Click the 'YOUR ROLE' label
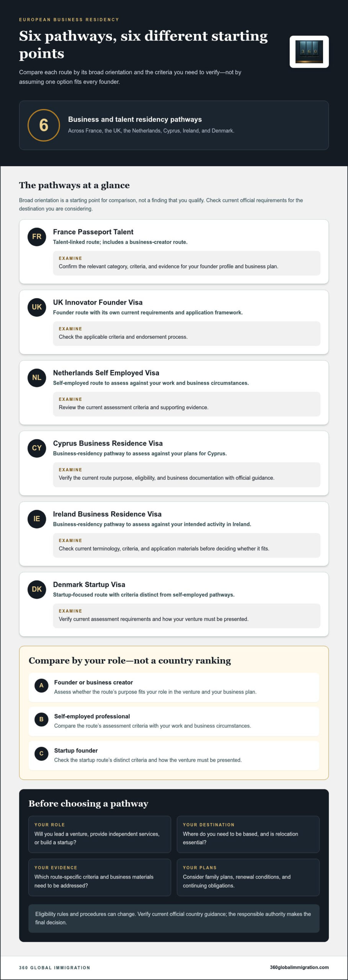Image resolution: width=348 pixels, height=980 pixels. [49, 825]
